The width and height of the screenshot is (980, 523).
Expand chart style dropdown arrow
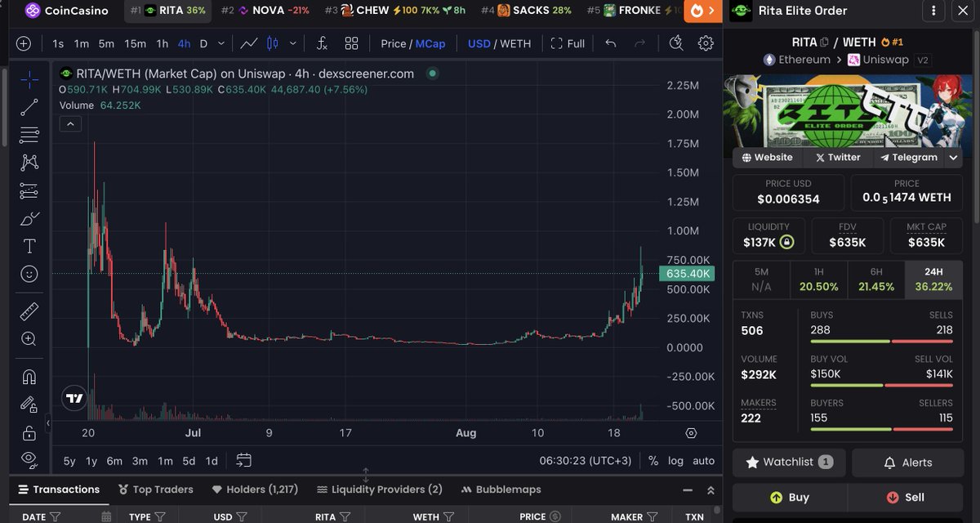tap(293, 43)
